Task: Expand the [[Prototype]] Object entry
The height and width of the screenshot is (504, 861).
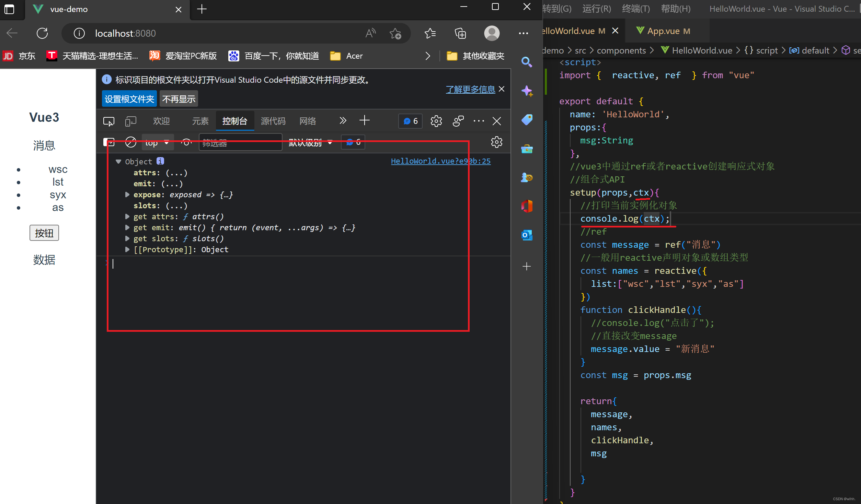Action: (127, 249)
